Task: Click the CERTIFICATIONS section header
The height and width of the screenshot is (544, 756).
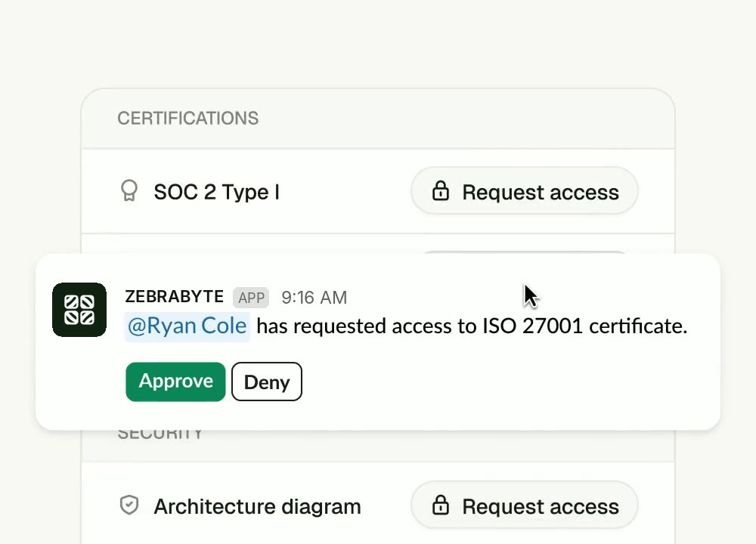Action: (188, 118)
